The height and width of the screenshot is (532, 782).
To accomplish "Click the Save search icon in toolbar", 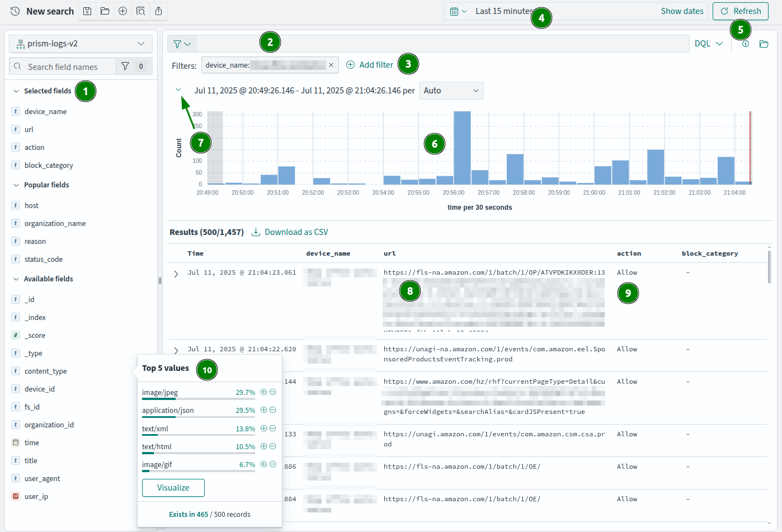I will click(87, 11).
